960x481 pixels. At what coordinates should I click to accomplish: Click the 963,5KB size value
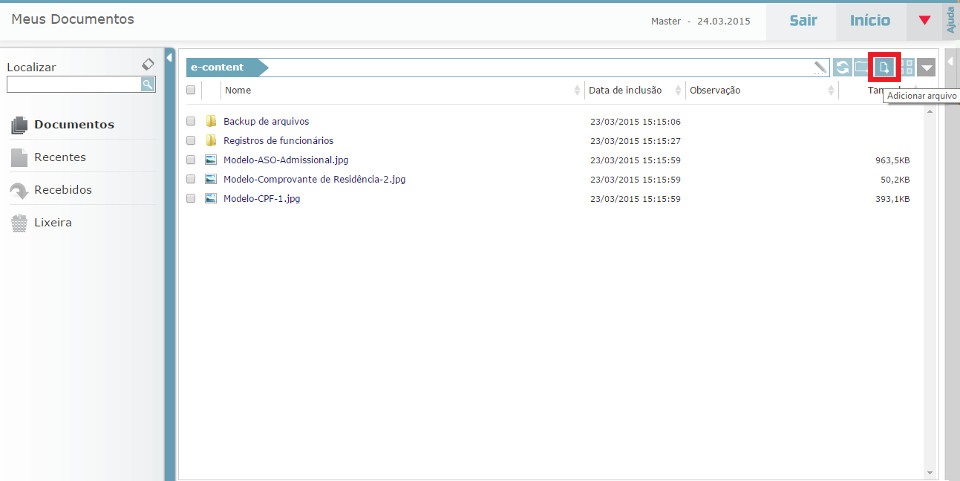tap(893, 160)
